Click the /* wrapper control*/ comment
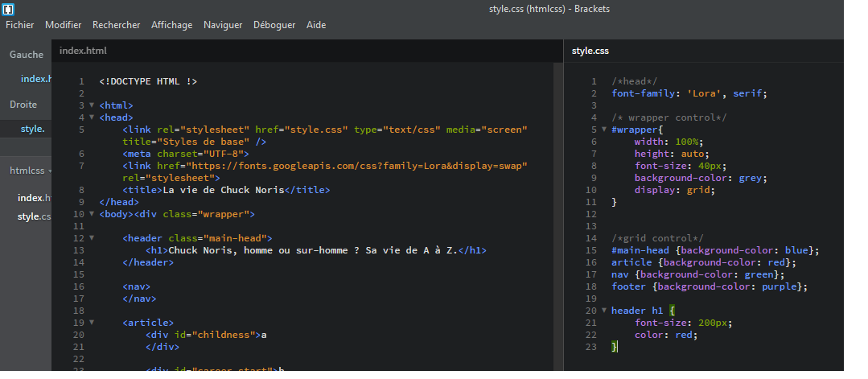This screenshot has width=868, height=379. pos(669,117)
